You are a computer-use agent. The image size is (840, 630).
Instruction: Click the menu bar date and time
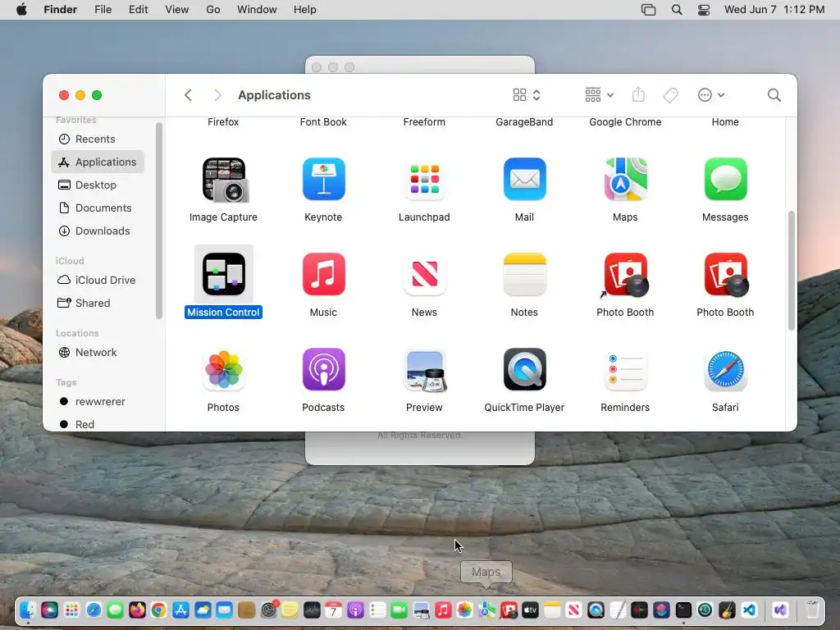774,10
